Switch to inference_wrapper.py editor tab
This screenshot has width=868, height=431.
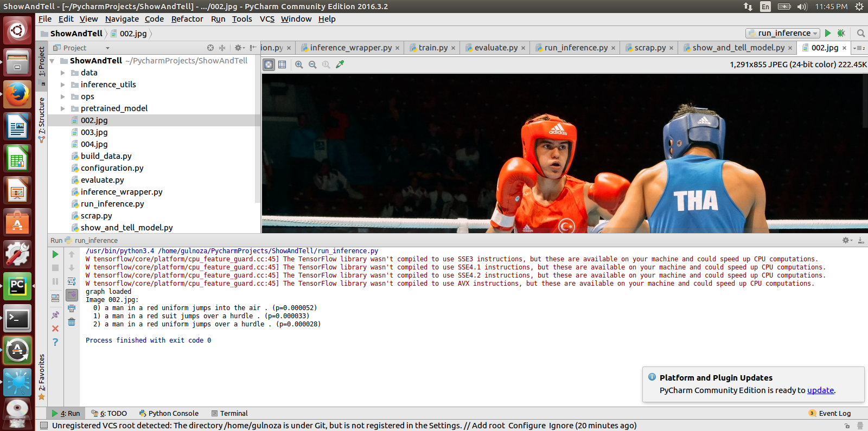click(x=350, y=48)
